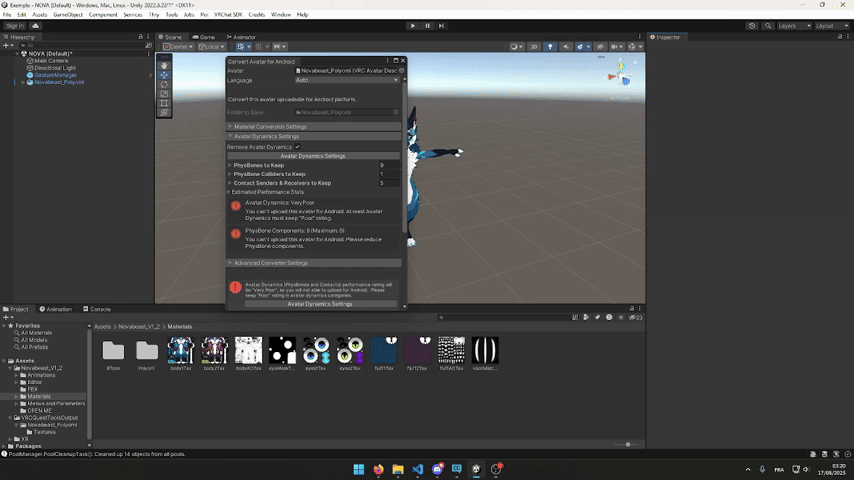
Task: Adjust the project thumbnail size slider
Action: coord(628,444)
